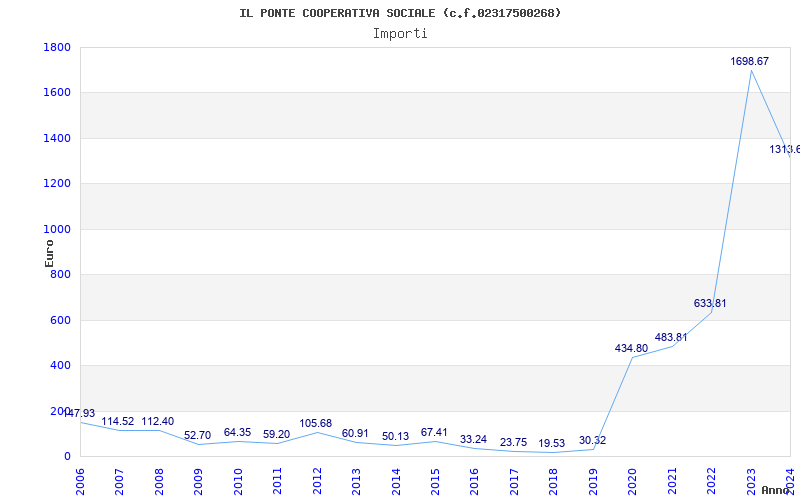
Task: Click the 1200 y-axis tick label
Action: [x=57, y=184]
